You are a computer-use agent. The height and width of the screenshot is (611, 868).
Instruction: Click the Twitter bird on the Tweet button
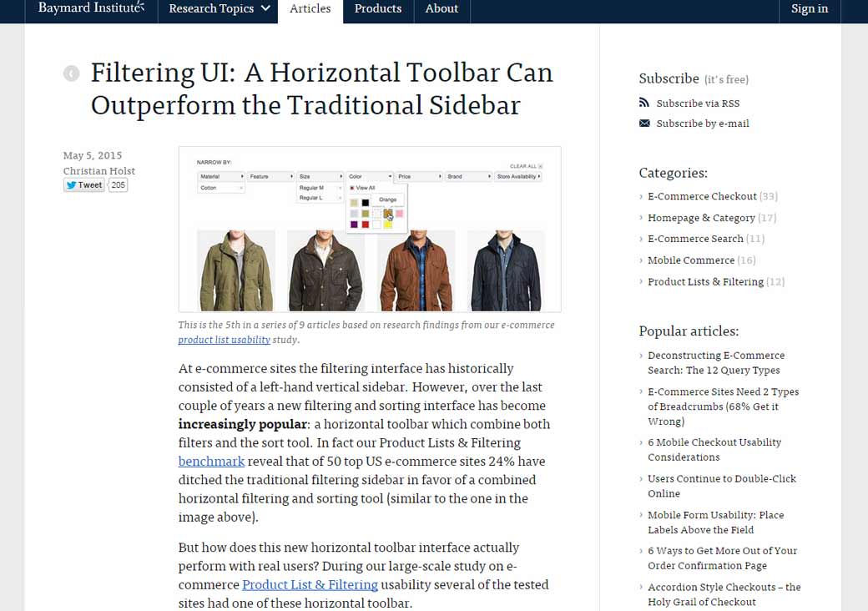coord(70,184)
